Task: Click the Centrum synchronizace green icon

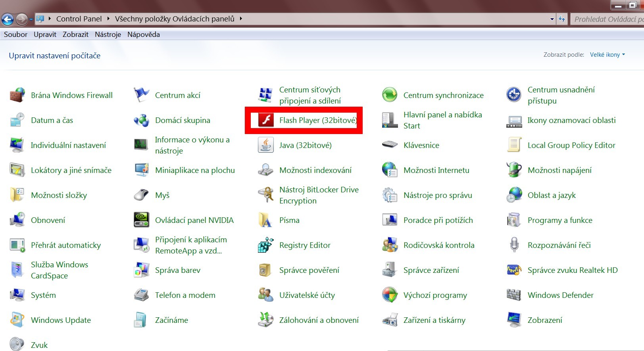Action: [390, 95]
